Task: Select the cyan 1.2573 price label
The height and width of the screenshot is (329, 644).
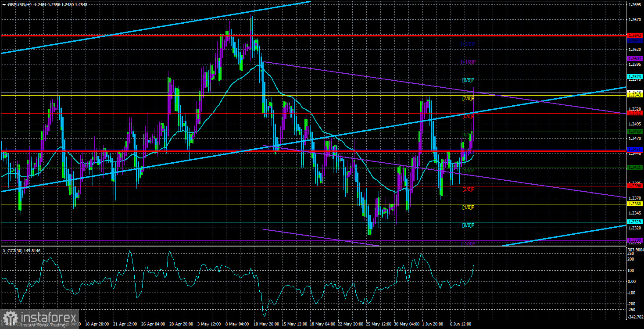Action: pos(634,77)
